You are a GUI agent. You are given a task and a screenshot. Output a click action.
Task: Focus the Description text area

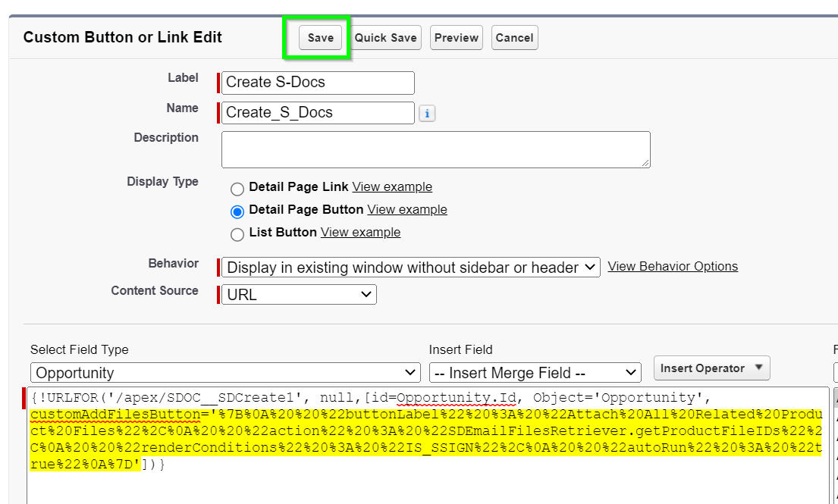[435, 149]
